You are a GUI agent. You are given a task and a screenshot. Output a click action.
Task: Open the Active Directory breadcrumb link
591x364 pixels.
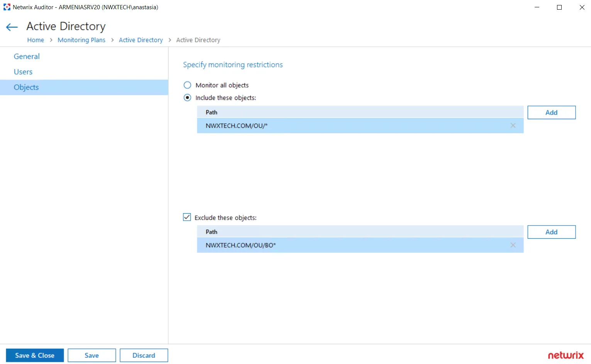coord(141,40)
